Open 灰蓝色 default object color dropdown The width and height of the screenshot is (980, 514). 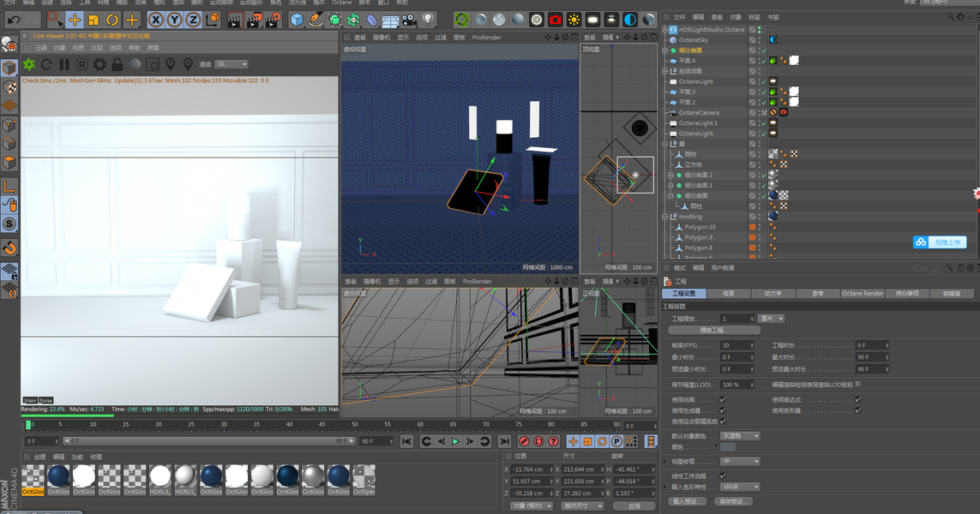740,436
